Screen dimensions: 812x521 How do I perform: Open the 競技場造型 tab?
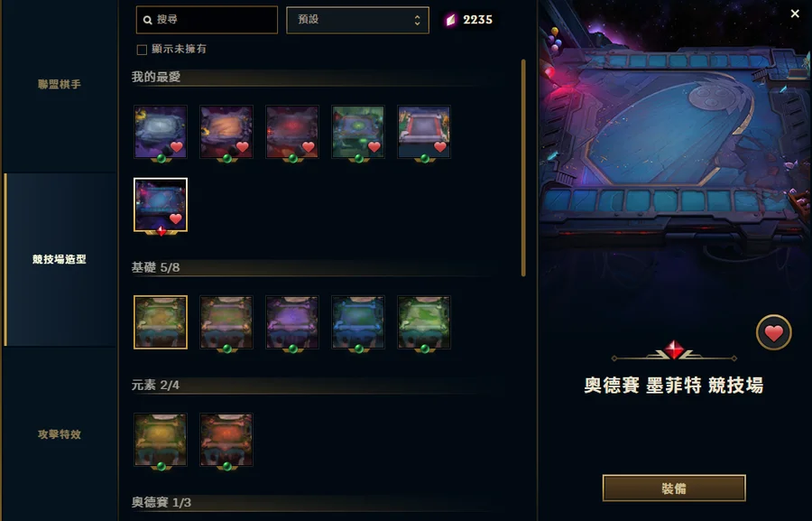pos(60,259)
